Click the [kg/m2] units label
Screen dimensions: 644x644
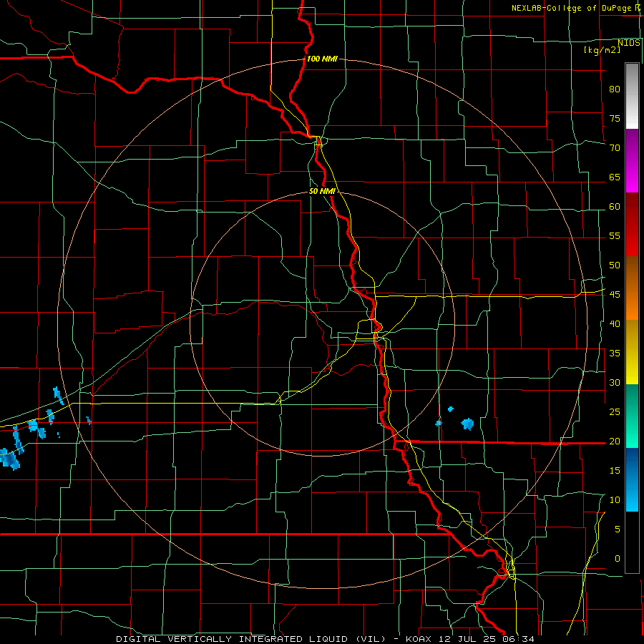click(x=602, y=50)
